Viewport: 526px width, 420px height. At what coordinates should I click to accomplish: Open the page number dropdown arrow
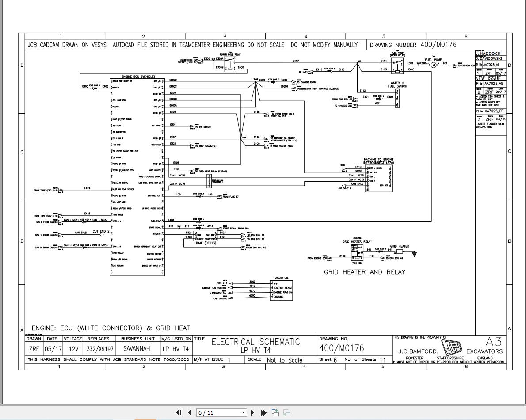[244, 413]
